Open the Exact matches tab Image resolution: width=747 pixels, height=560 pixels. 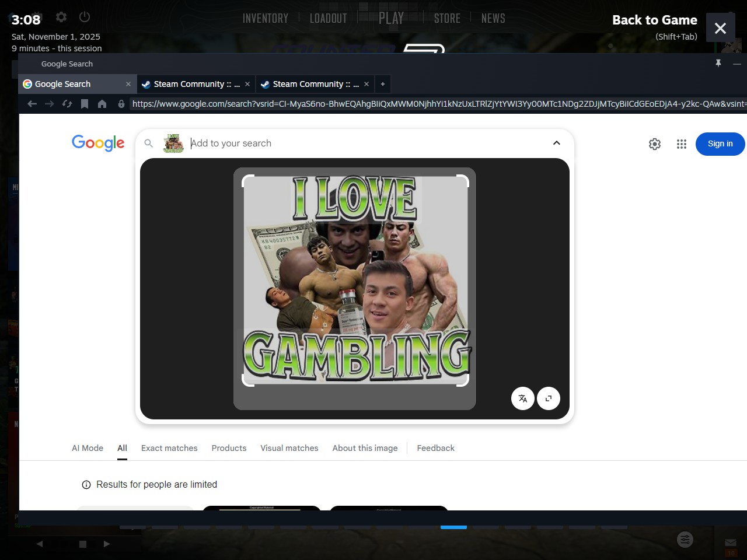(x=169, y=448)
